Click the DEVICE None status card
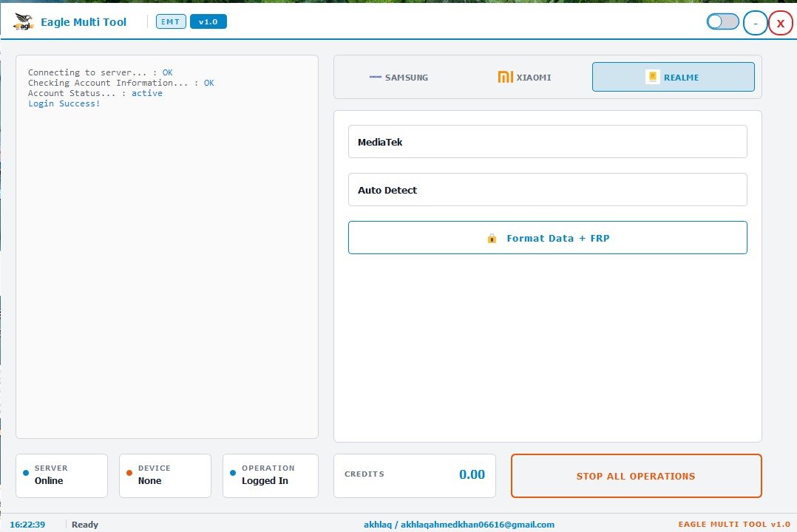This screenshot has width=797, height=532. [x=165, y=476]
